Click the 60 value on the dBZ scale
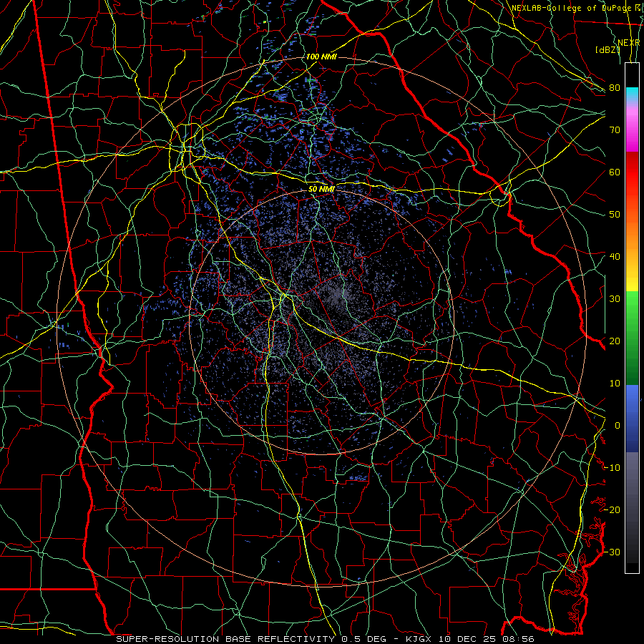Viewport: 644px width, 644px height. pos(615,172)
